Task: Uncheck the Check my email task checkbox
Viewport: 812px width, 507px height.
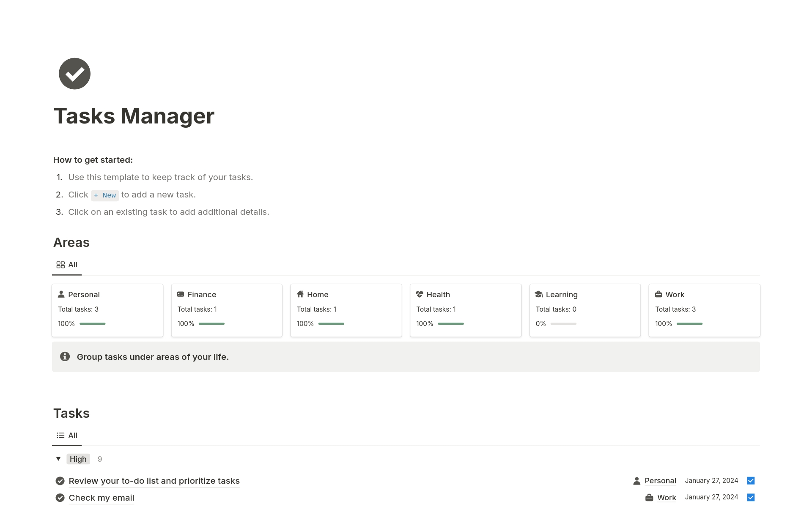Action: 751,497
